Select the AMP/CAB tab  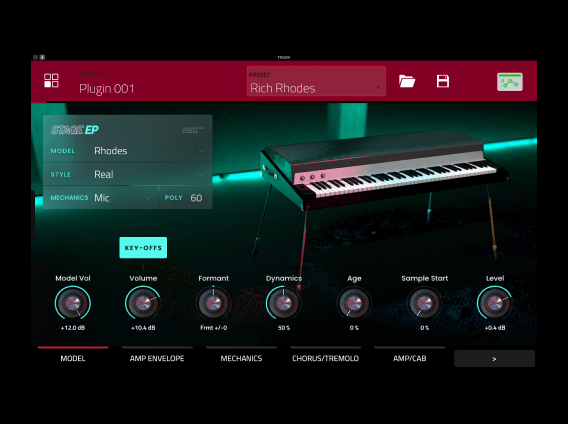tap(409, 358)
